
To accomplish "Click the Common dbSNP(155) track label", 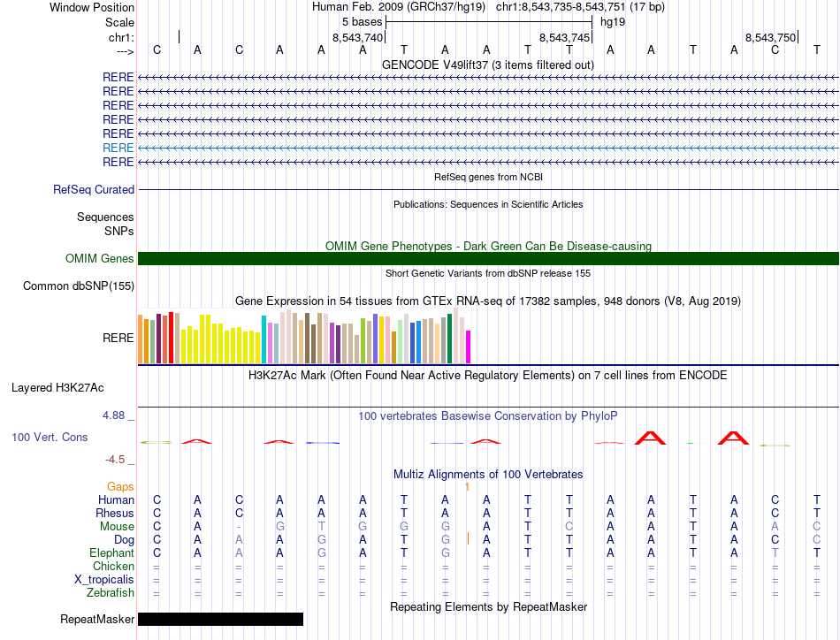I will [x=79, y=286].
